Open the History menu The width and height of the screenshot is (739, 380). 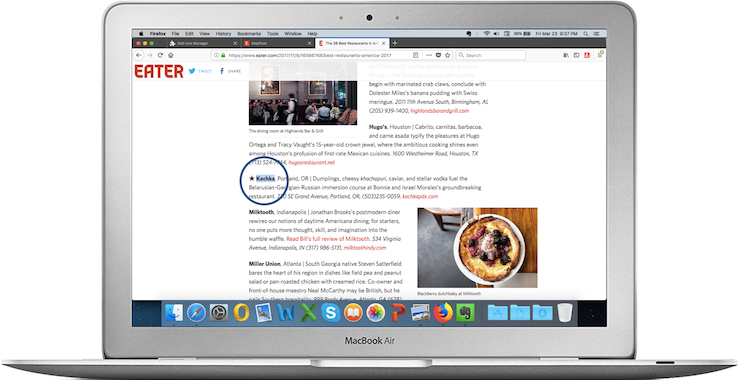point(223,34)
